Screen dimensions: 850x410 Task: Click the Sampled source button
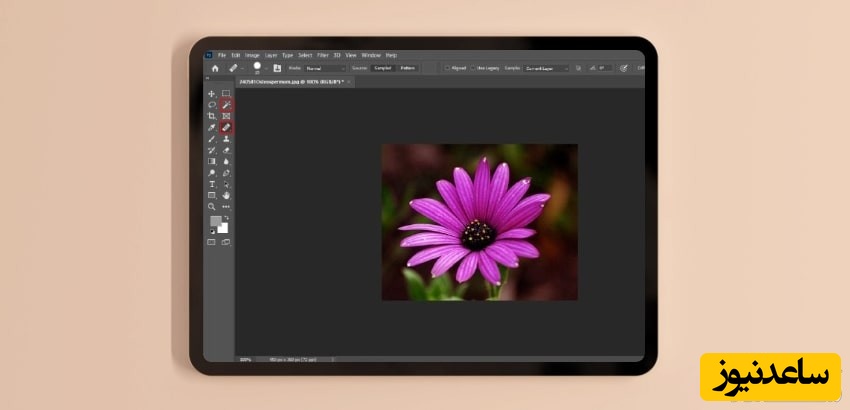point(382,68)
